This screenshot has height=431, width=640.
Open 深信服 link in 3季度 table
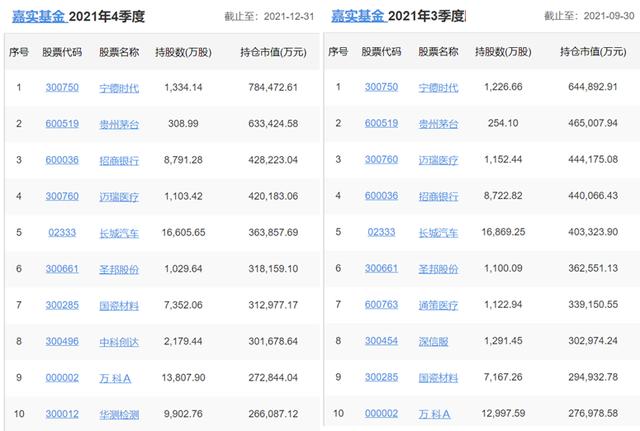point(433,342)
